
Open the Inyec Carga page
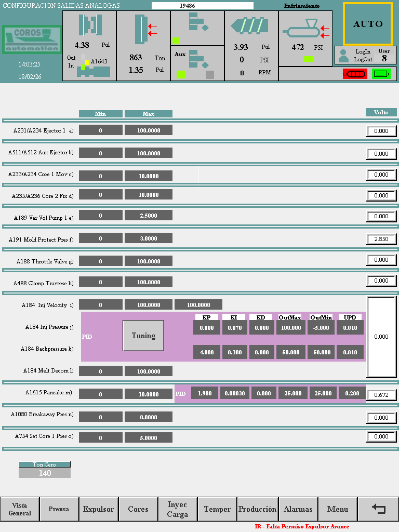pyautogui.click(x=178, y=509)
